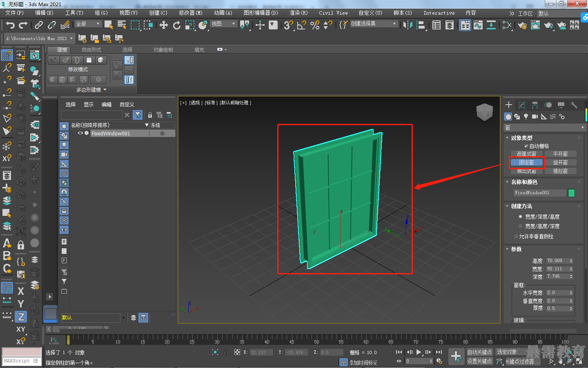Click the 推拉窗 object type button
588x368 pixels.
[x=560, y=171]
